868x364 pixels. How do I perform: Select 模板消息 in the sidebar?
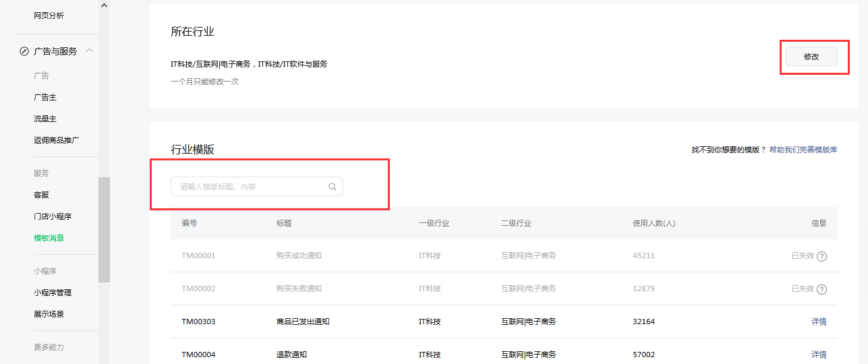click(x=49, y=238)
